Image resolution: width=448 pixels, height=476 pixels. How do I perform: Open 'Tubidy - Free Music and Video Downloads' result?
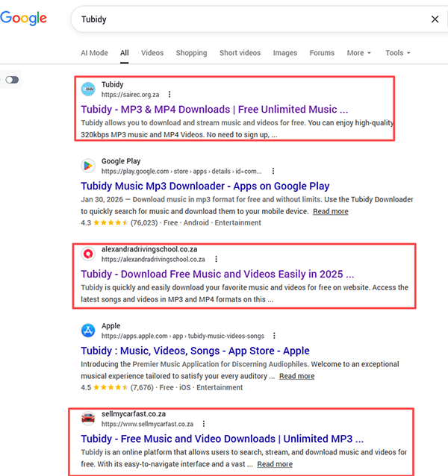click(222, 439)
